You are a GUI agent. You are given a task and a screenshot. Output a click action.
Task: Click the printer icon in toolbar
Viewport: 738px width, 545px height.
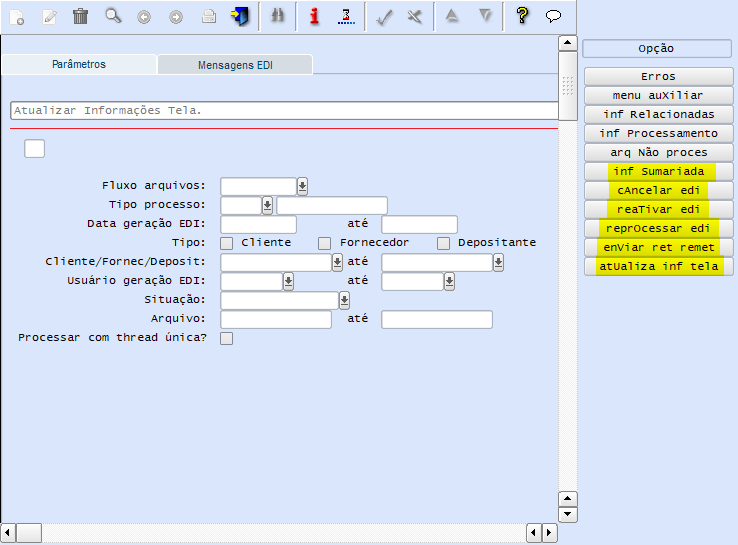pos(209,17)
